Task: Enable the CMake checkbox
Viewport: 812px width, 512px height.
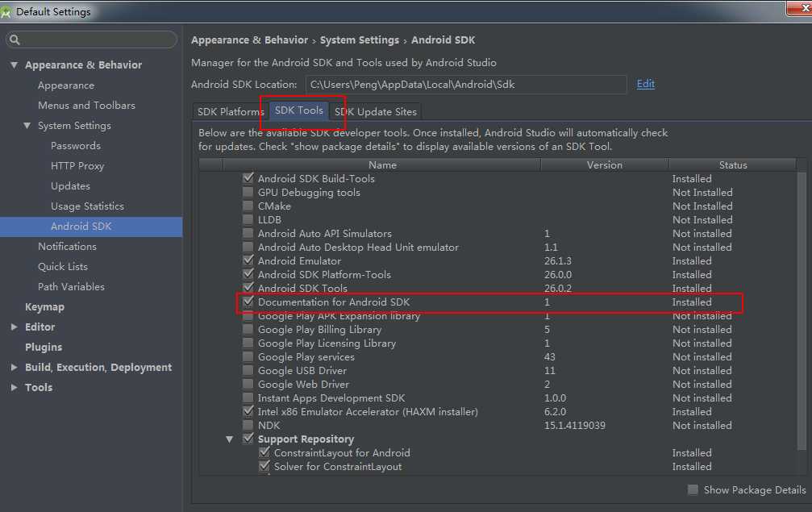Action: pyautogui.click(x=248, y=206)
